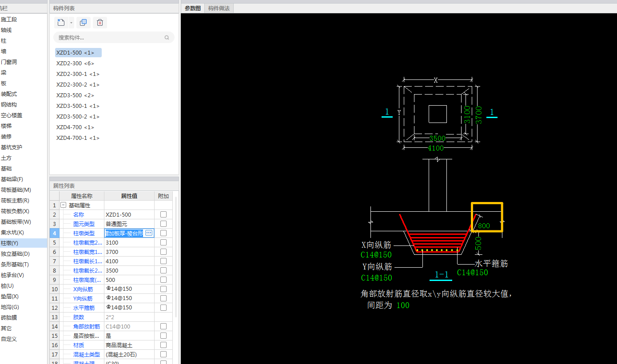Open the ellipsis button for 柱墩类型
617x364 pixels.
(149, 233)
